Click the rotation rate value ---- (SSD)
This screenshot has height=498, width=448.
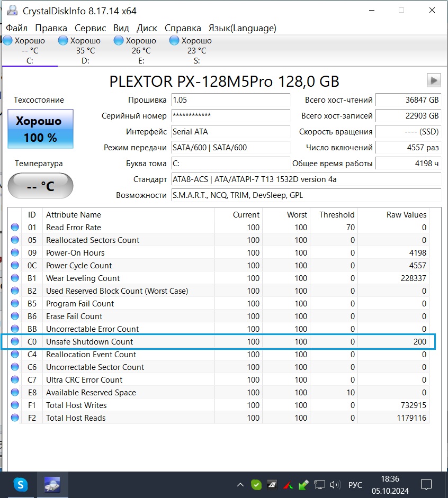pyautogui.click(x=408, y=131)
